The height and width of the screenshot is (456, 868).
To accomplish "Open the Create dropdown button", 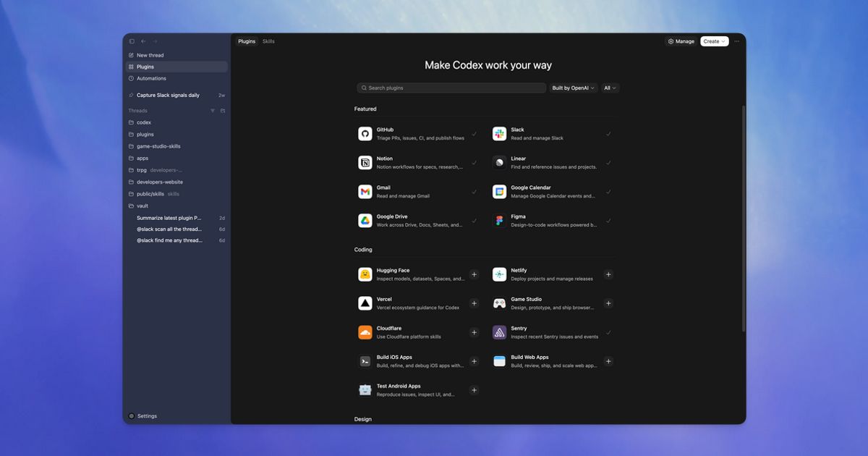I will (x=715, y=41).
